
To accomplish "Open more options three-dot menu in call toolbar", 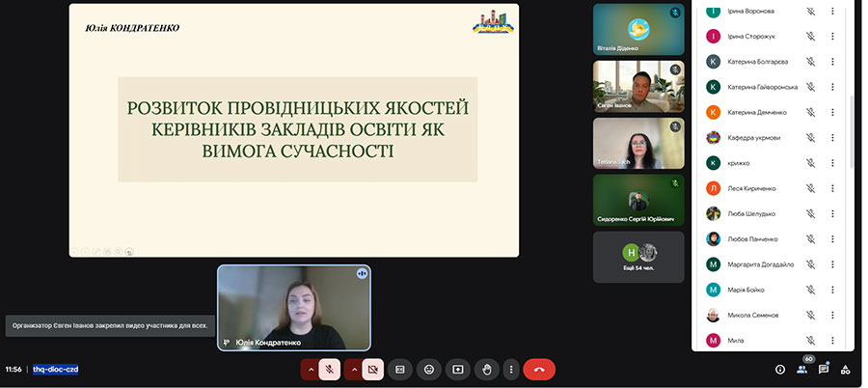I will pyautogui.click(x=511, y=369).
